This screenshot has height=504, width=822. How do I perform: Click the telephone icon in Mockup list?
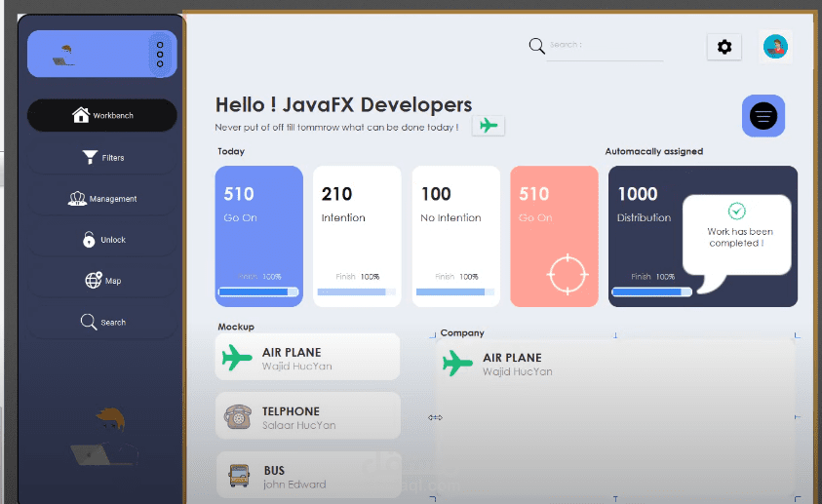[238, 416]
